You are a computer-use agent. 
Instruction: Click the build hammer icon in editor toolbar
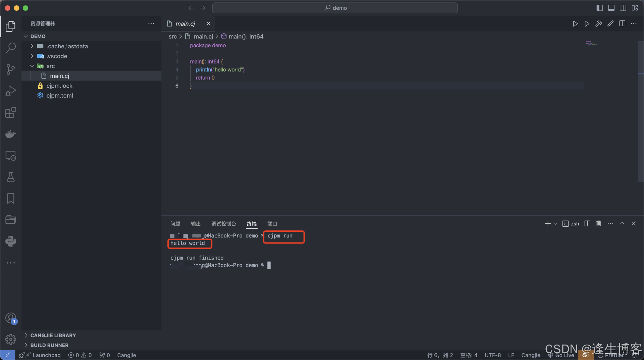[x=599, y=24]
